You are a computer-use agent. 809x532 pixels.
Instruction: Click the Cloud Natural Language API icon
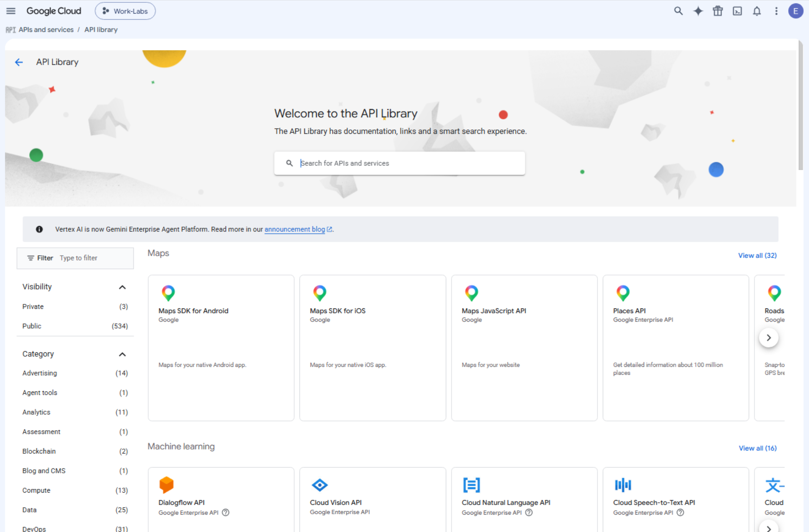[472, 485]
